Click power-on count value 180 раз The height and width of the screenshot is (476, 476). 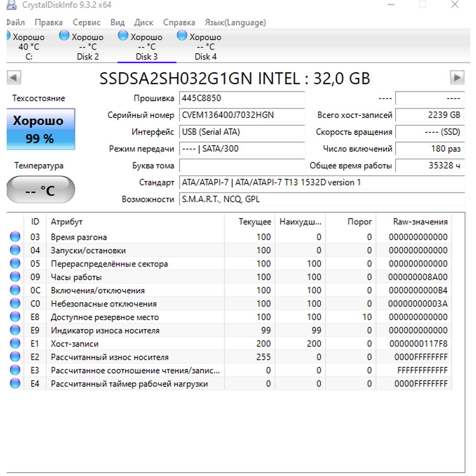[x=430, y=149]
